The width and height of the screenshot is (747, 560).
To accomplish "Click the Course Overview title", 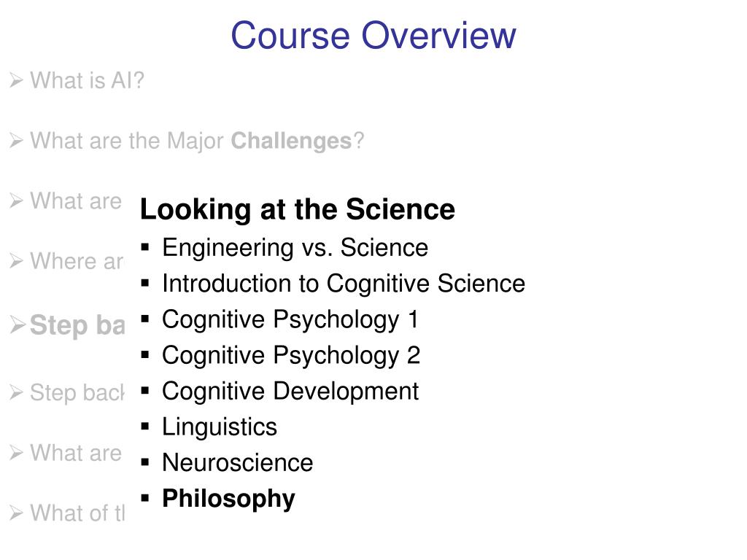I will (373, 35).
